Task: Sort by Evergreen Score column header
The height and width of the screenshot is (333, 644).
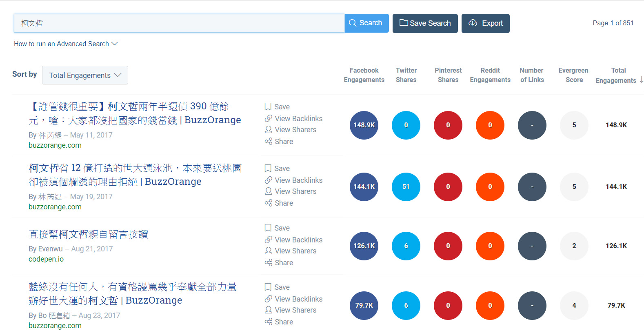Action: [573, 75]
